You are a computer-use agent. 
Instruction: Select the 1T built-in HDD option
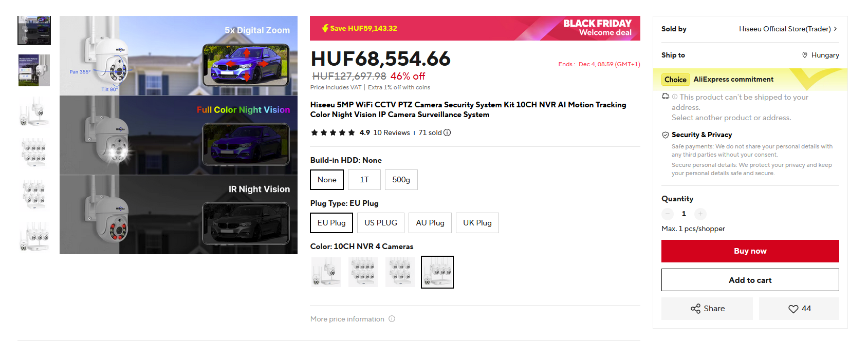pos(364,180)
